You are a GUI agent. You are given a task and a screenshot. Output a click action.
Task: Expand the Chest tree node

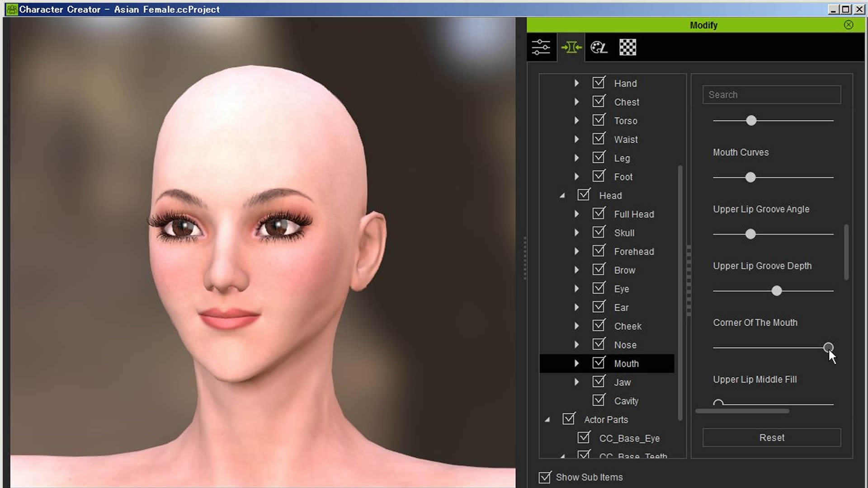tap(576, 102)
